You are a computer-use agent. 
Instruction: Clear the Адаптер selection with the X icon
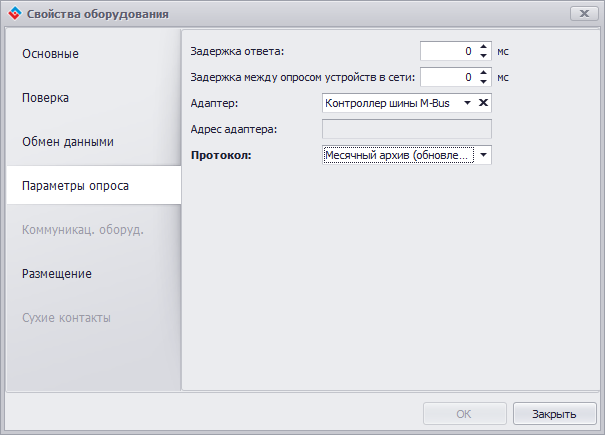(x=483, y=102)
